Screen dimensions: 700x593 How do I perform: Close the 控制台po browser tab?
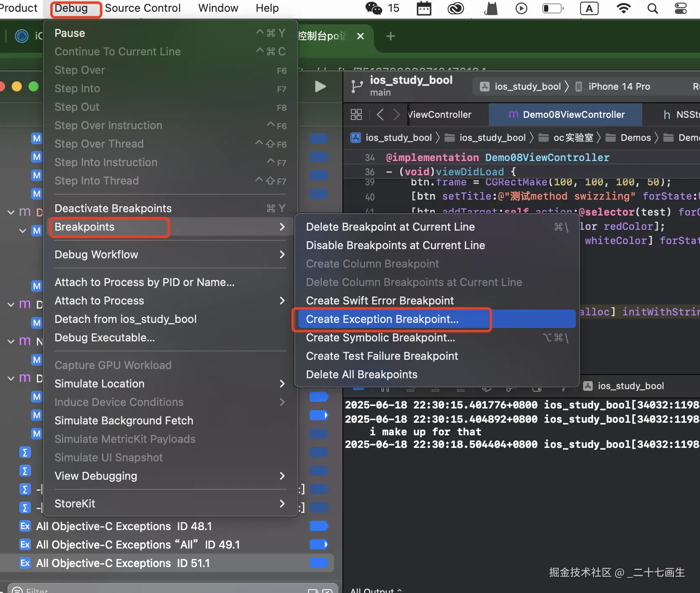click(360, 36)
